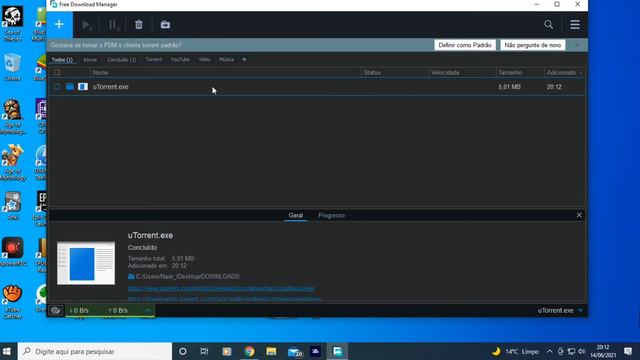640x360 pixels.
Task: Click the volume speaker tray icon
Action: [x=582, y=351]
